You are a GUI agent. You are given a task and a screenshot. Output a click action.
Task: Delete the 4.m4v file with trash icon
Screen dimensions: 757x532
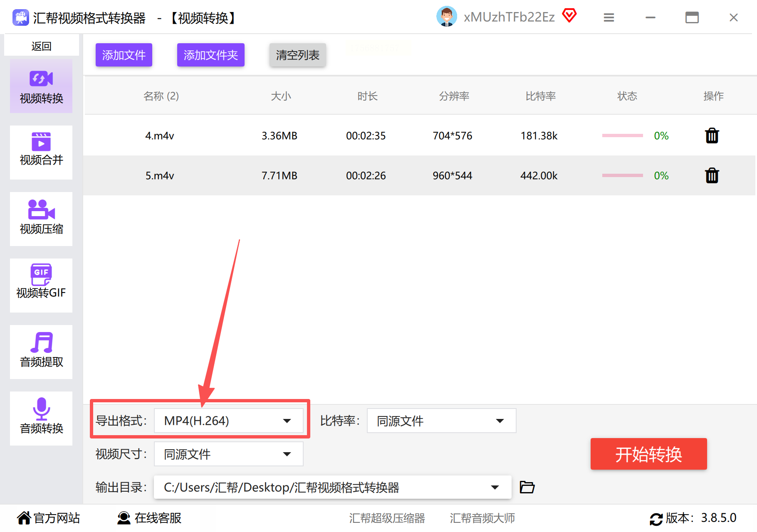tap(712, 136)
